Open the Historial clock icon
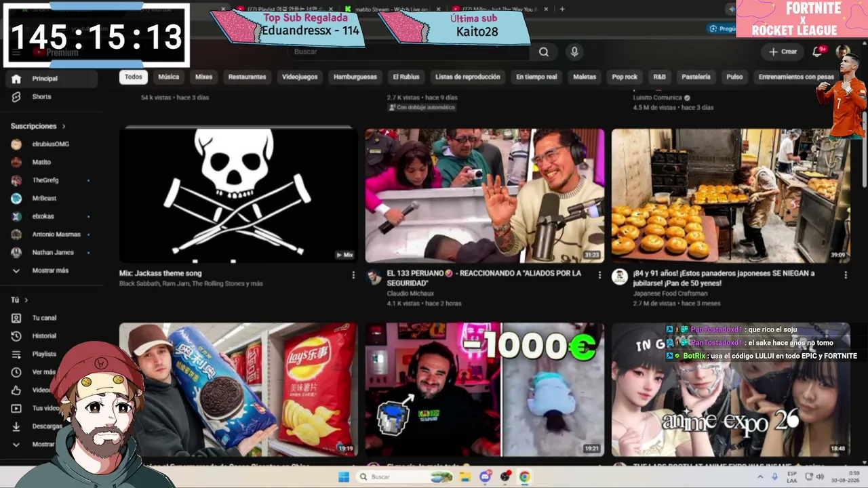This screenshot has width=868, height=488. click(x=16, y=336)
